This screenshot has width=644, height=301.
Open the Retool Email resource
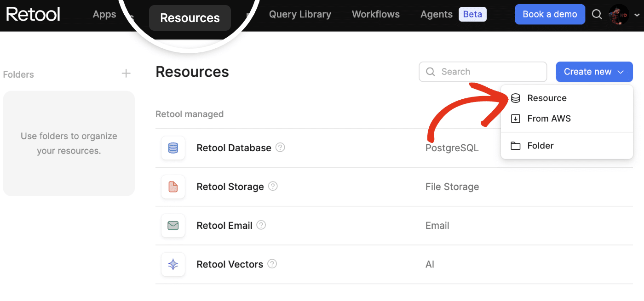224,226
